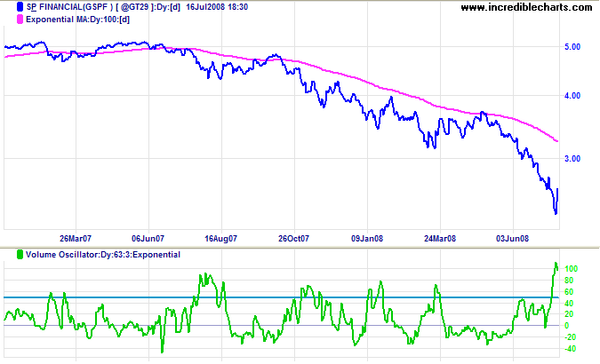Click the -20 oscillator axis label

tap(571, 336)
